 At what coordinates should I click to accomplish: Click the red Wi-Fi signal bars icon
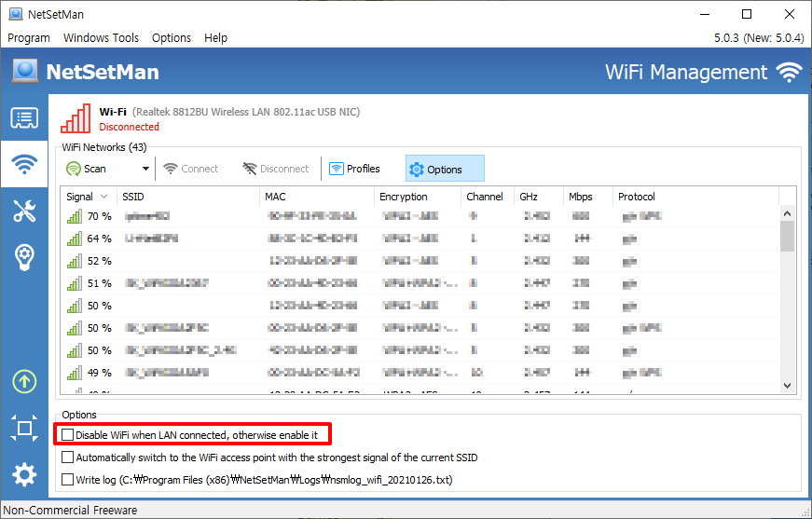(76, 118)
